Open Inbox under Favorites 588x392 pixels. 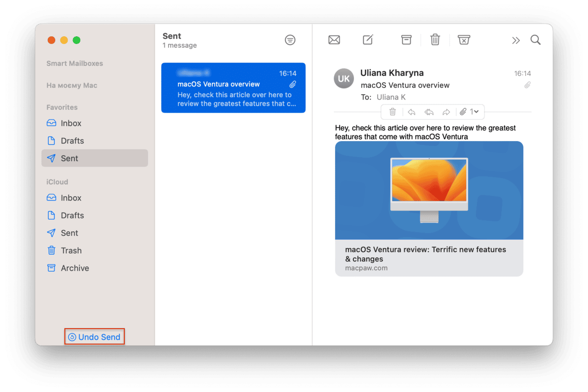coord(95,123)
